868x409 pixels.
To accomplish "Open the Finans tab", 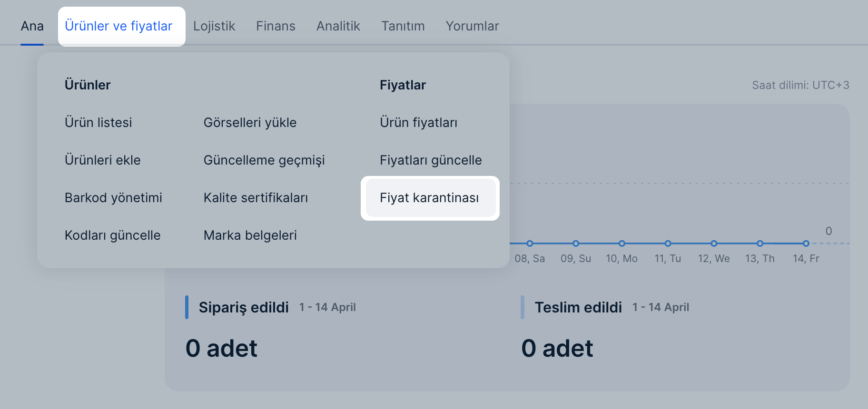I will pos(276,26).
